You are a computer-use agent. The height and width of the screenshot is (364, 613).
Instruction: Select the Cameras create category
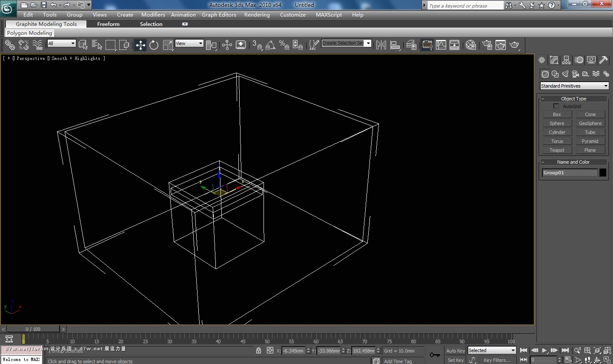576,74
